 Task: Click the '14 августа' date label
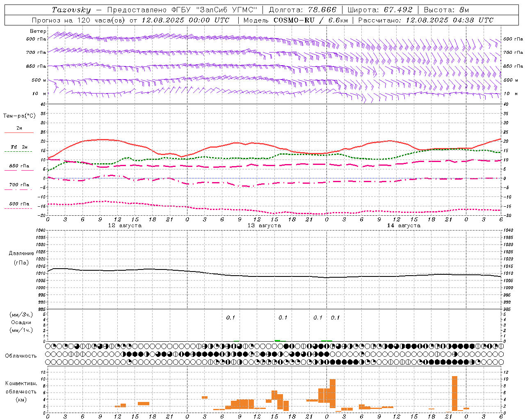(404, 226)
